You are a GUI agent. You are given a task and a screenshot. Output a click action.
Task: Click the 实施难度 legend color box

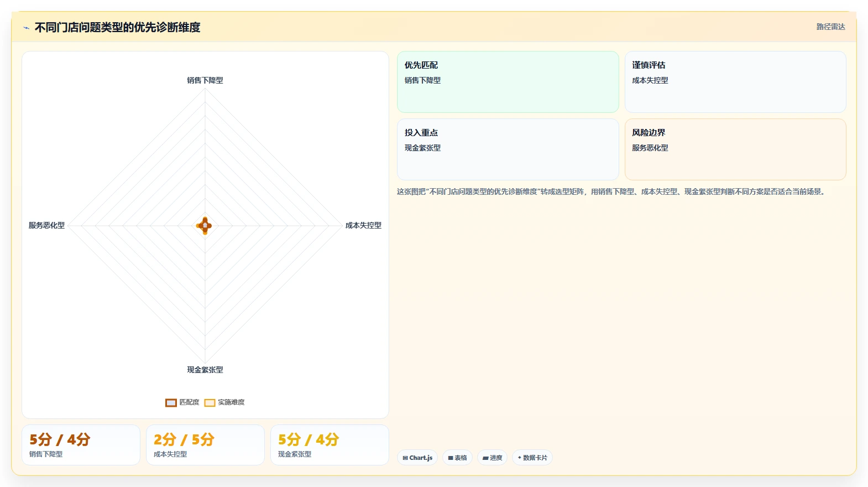click(210, 403)
